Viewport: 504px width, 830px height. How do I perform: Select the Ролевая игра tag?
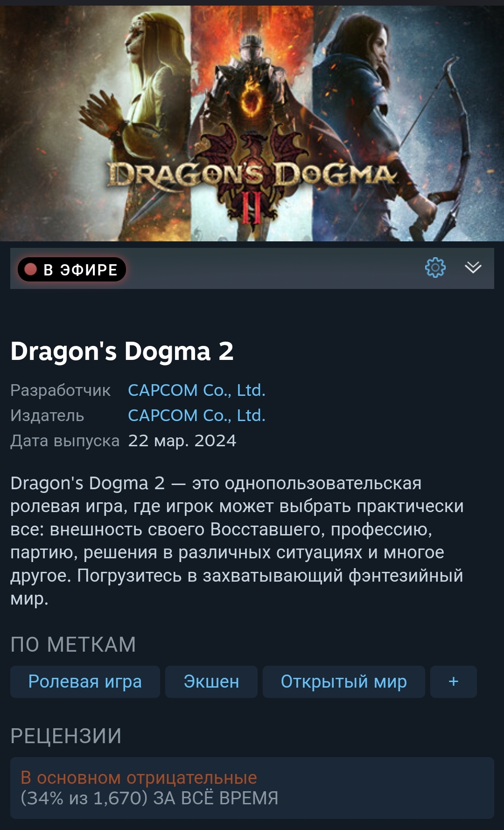pos(85,682)
